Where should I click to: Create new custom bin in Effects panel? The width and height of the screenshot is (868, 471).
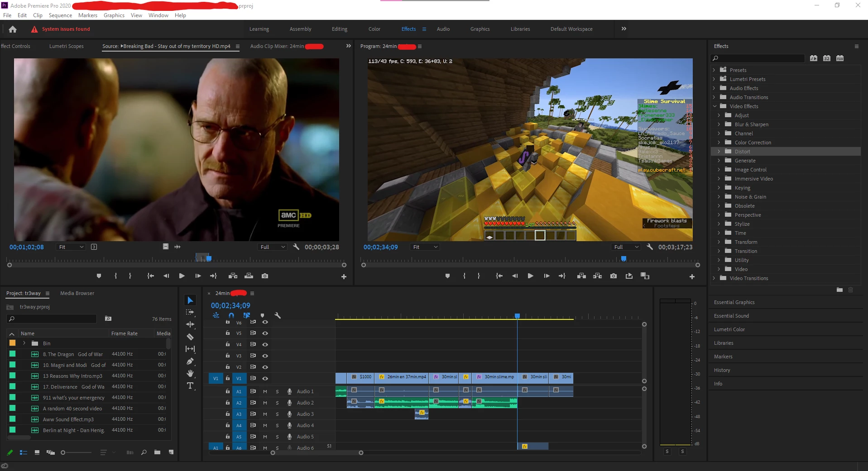click(x=839, y=290)
